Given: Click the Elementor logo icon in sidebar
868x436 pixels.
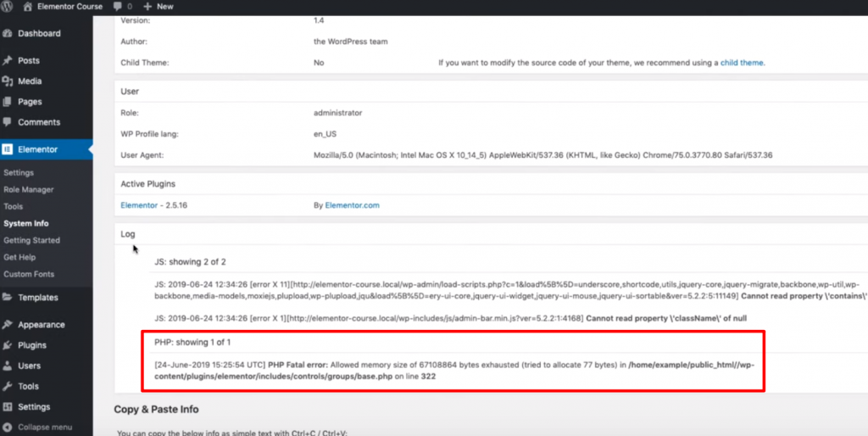Looking at the screenshot, I should 8,149.
